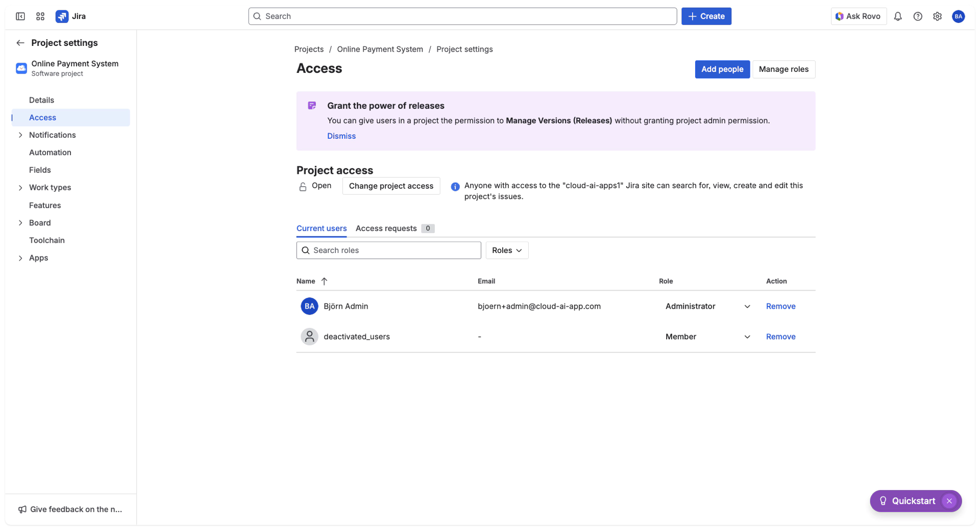The height and width of the screenshot is (530, 980).
Task: Click the Give feedback megaphone icon
Action: (22, 509)
